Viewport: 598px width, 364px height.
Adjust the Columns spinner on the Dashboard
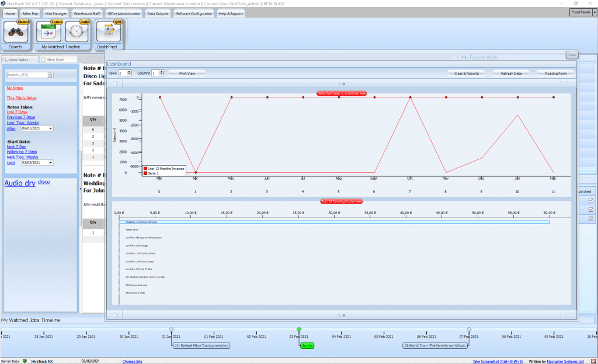[x=162, y=73]
